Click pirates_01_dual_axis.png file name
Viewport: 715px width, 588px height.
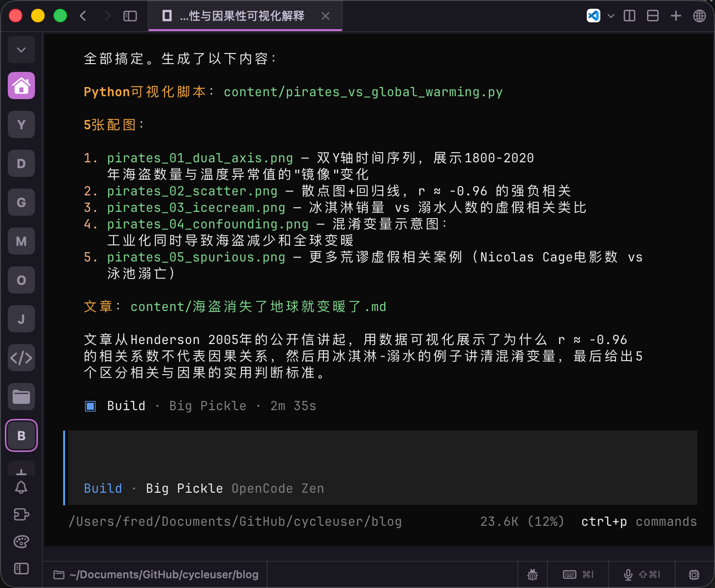[200, 158]
